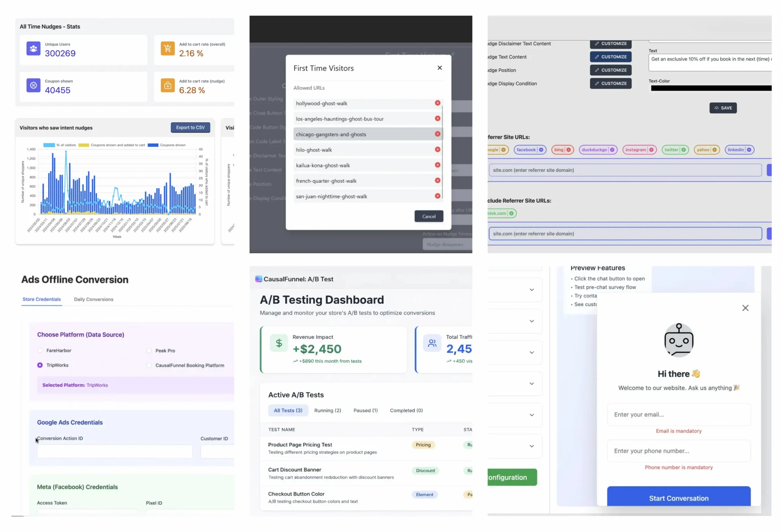Click the Unique Users people icon
The image size is (783, 532).
[x=33, y=49]
